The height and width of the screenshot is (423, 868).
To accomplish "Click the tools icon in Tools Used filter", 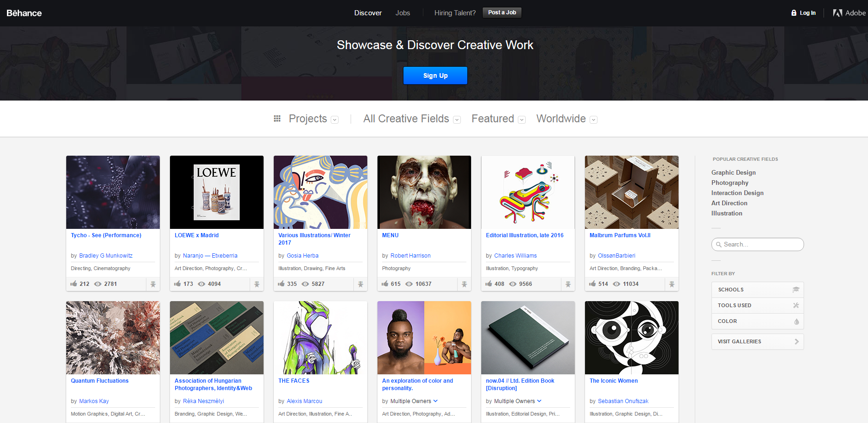I will 796,305.
